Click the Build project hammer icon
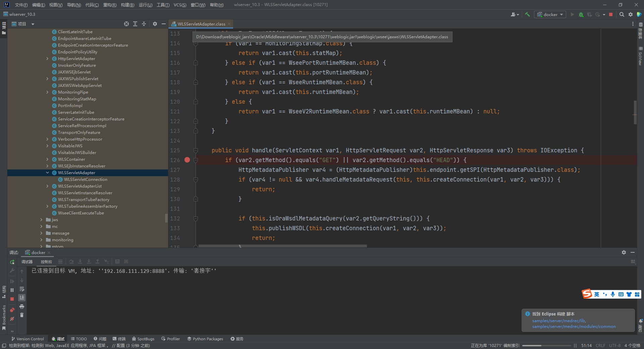The height and width of the screenshot is (349, 644). 528,14
